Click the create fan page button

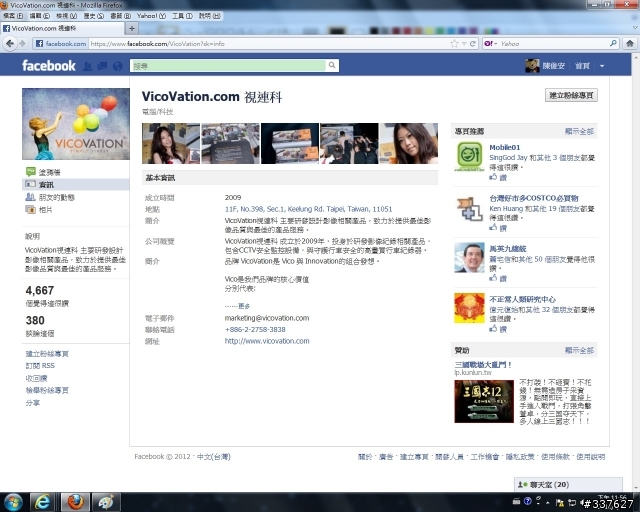pos(571,95)
